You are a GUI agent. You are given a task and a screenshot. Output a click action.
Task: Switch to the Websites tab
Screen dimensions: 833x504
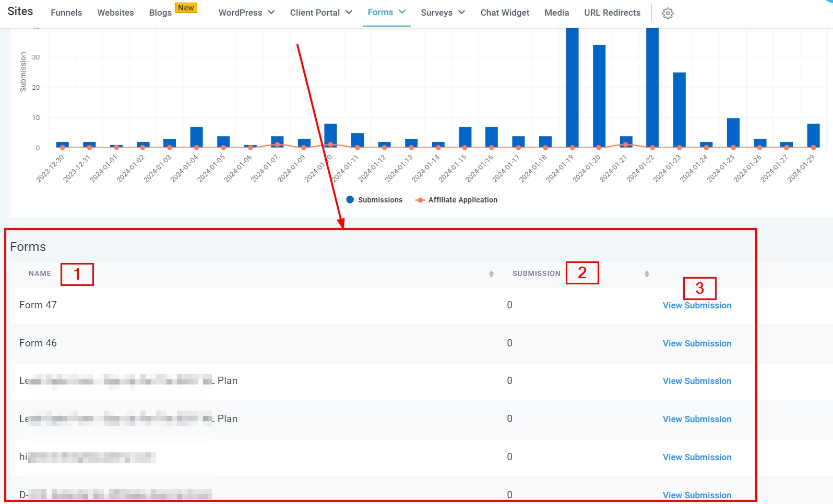click(x=115, y=13)
